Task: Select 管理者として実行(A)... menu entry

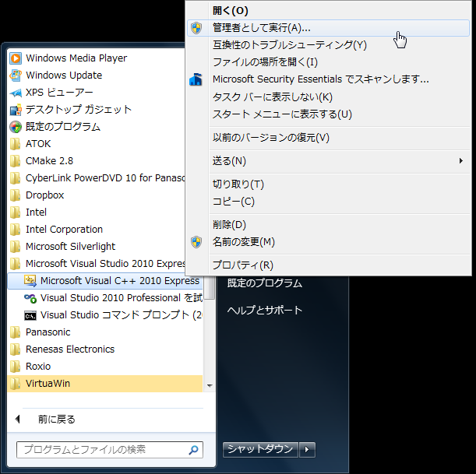Action: click(329, 28)
